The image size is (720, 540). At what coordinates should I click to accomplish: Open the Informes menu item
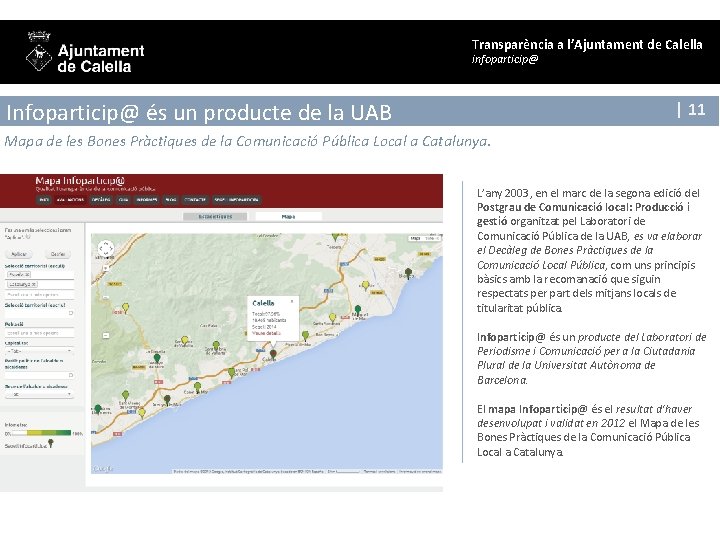click(146, 200)
